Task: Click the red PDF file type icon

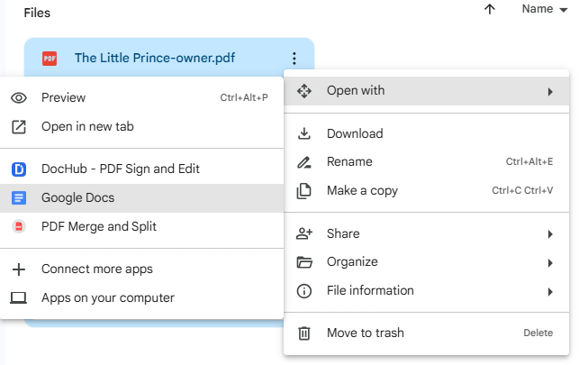Action: 50,59
